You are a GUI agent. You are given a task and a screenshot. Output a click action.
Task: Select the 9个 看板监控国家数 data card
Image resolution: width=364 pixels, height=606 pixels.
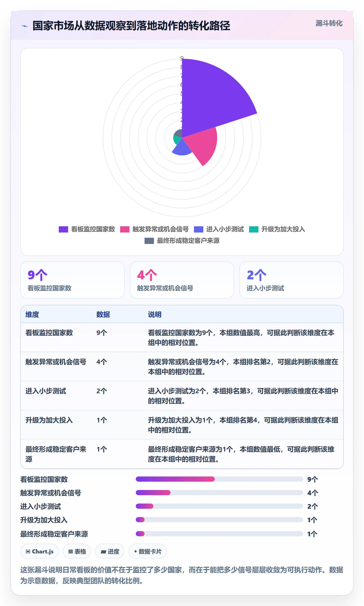[x=73, y=280]
